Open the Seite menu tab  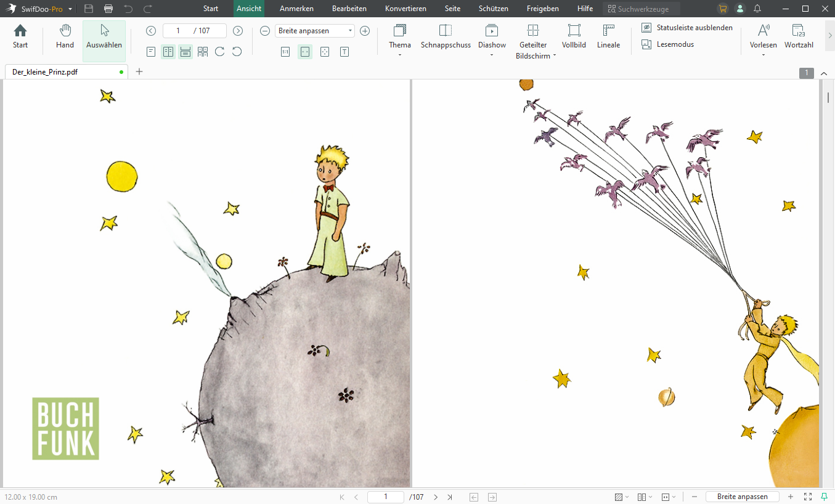453,9
